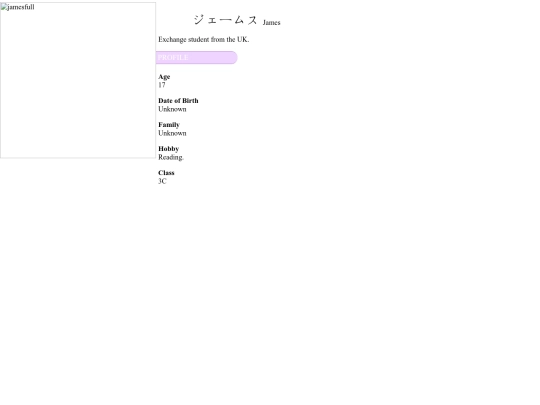The height and width of the screenshot is (405, 540).
Task: Click the 'Age' label
Action: (x=164, y=77)
